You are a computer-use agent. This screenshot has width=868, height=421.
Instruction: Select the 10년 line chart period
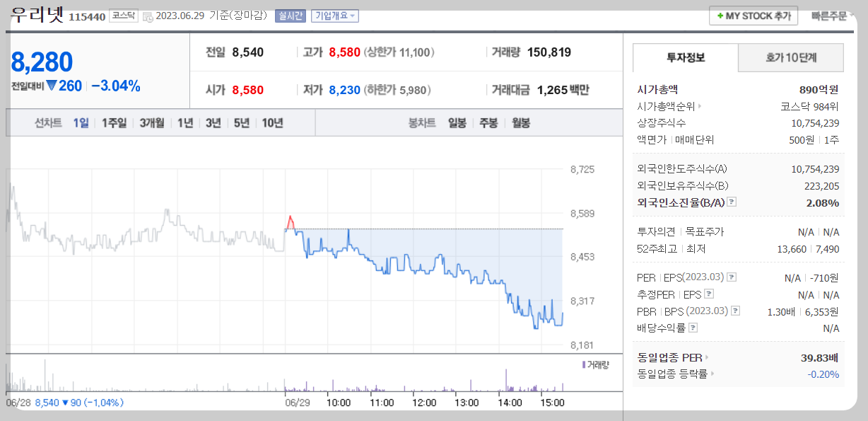[x=273, y=122]
